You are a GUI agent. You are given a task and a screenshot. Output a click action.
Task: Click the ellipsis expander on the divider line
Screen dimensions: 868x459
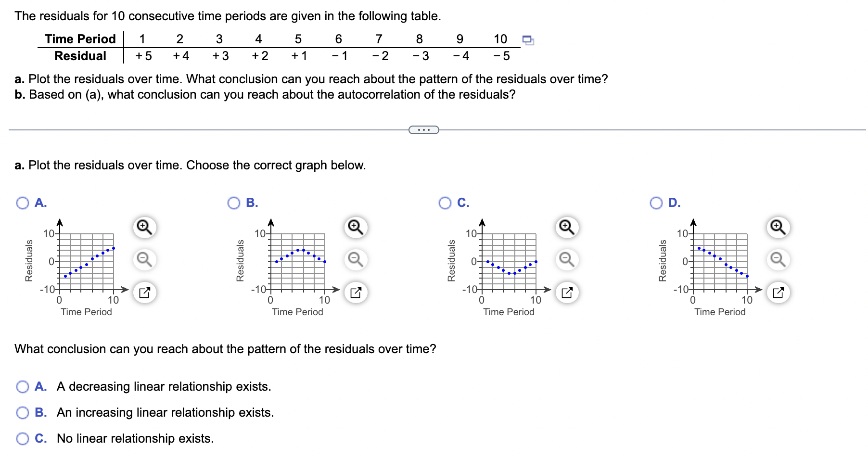(x=424, y=129)
